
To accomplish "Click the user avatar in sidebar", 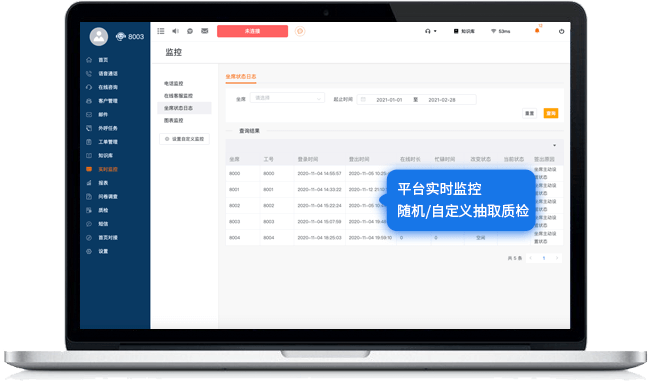I will tap(99, 37).
